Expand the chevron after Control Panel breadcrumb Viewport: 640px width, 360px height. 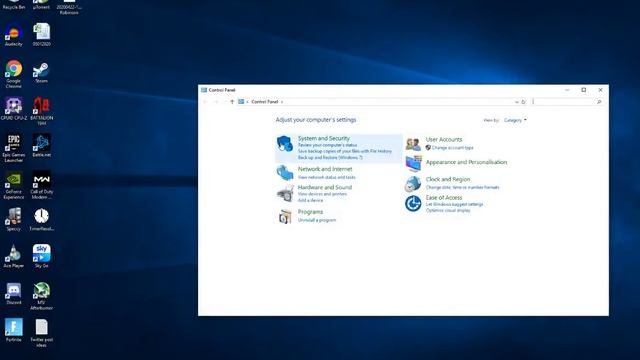(282, 102)
